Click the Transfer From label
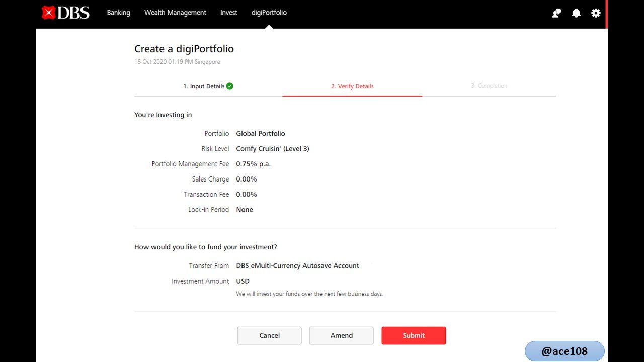Viewport: 644px width, 362px height. click(x=209, y=265)
